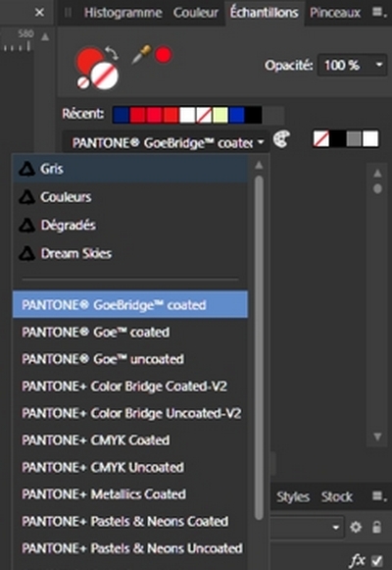Choose the light green recent swatch
The image size is (392, 570).
(x=220, y=115)
